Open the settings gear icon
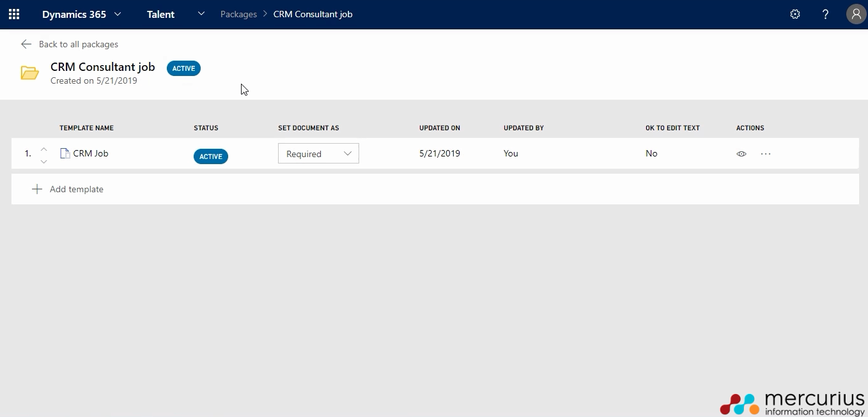The image size is (868, 417). tap(795, 14)
